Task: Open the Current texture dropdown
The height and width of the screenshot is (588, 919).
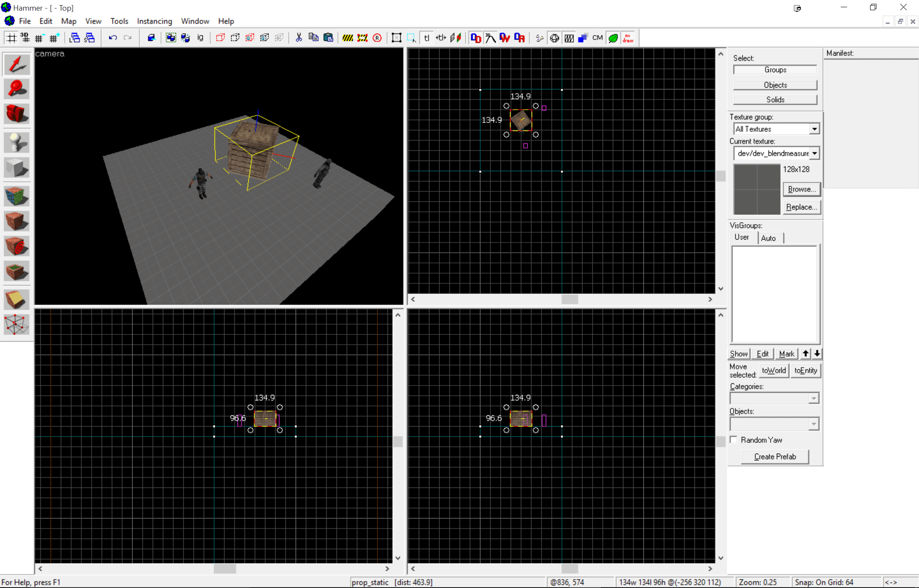Action: tap(814, 153)
